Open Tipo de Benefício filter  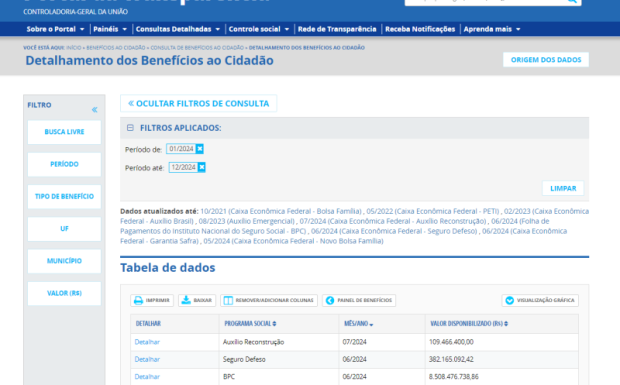(64, 196)
